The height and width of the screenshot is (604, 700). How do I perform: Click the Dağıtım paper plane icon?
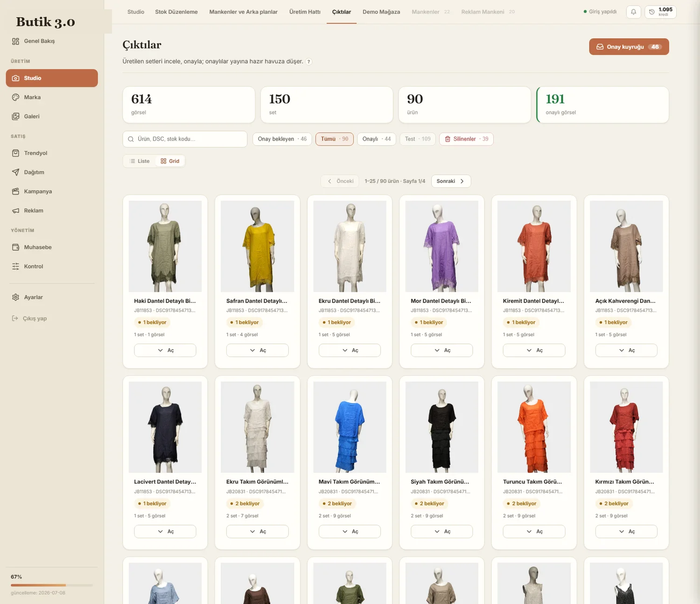tap(15, 172)
